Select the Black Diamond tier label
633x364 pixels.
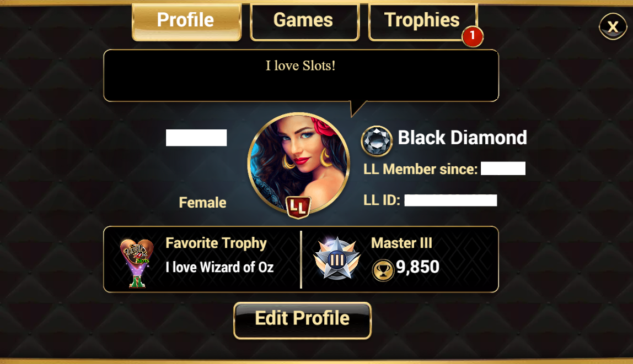pyautogui.click(x=462, y=138)
